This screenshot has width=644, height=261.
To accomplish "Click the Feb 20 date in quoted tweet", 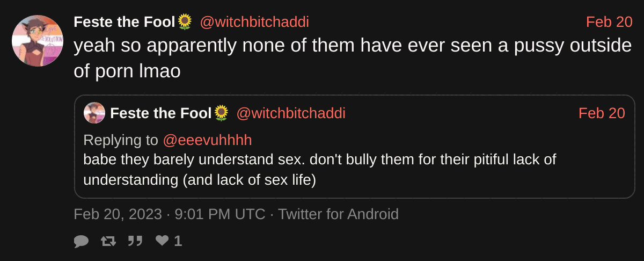I will pos(602,113).
